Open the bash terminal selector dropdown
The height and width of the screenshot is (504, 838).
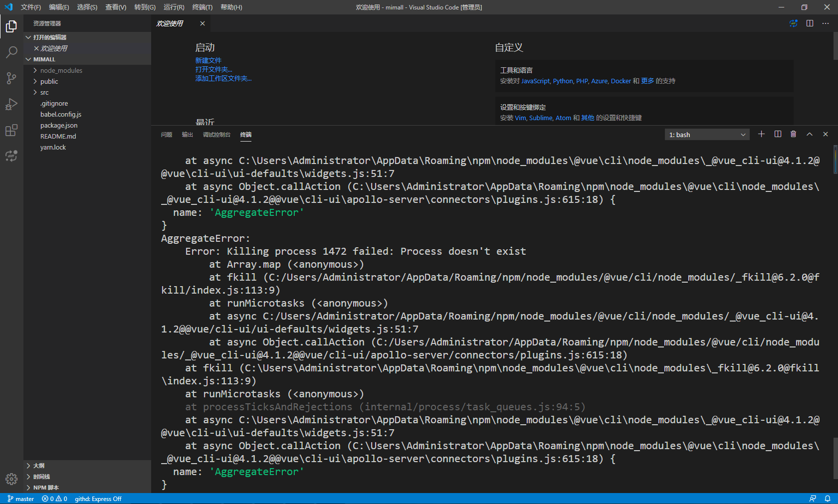point(707,135)
